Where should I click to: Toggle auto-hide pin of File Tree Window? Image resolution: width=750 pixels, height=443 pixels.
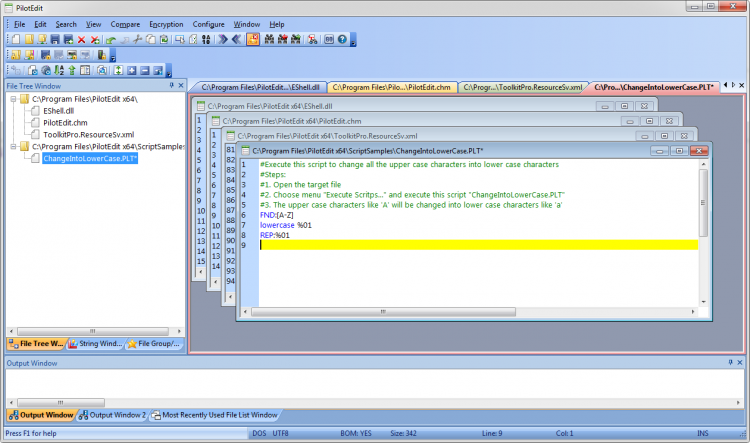[x=172, y=85]
